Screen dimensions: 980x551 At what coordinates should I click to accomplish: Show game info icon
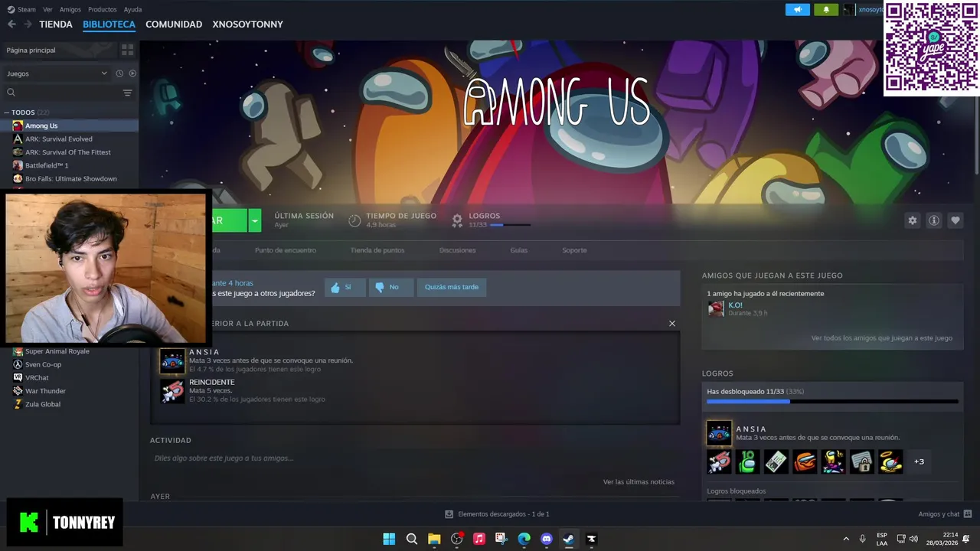(933, 220)
